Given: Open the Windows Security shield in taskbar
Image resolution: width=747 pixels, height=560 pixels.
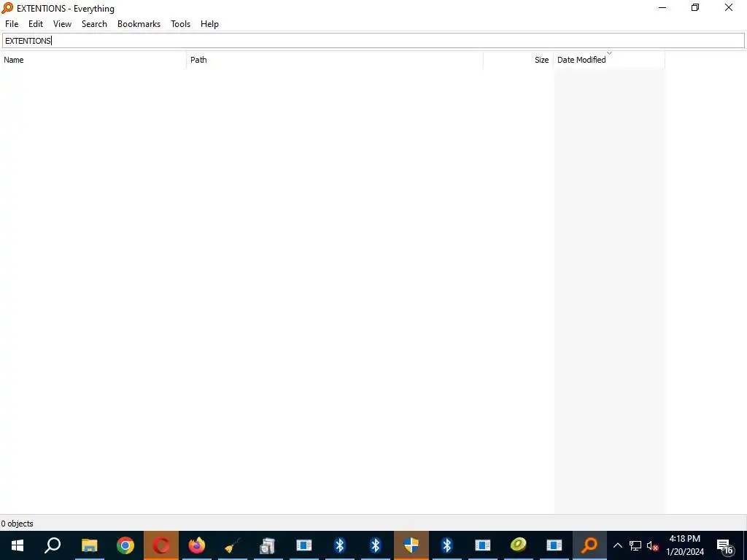Looking at the screenshot, I should tap(411, 545).
